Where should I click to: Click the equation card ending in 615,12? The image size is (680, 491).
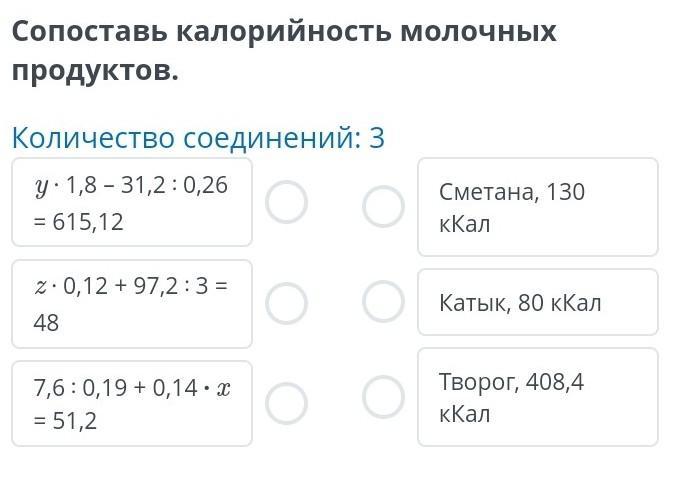coord(132,202)
